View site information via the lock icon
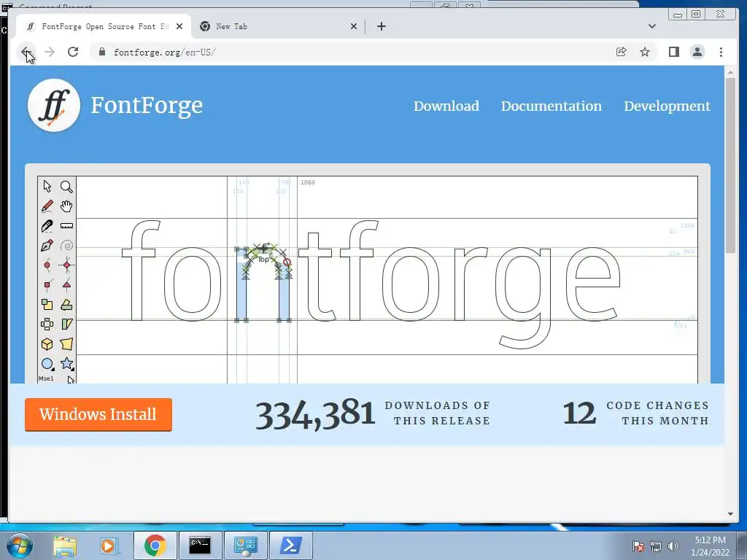Image resolution: width=747 pixels, height=560 pixels. (101, 52)
